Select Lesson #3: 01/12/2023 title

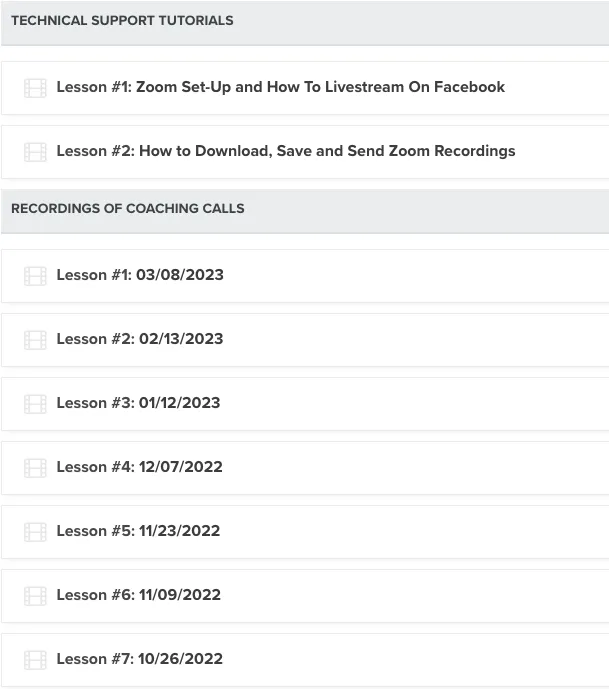tap(138, 403)
